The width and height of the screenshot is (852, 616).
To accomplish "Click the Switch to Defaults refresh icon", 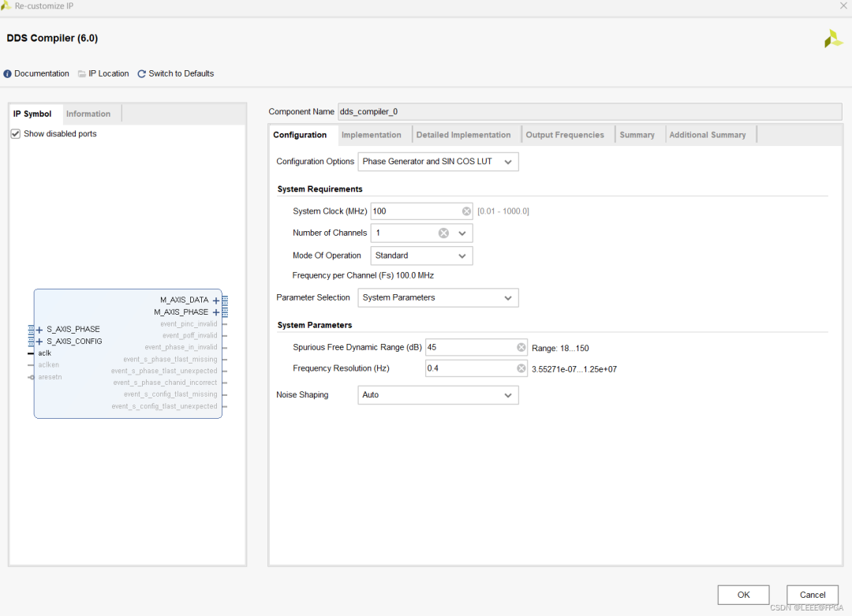I will pyautogui.click(x=142, y=74).
